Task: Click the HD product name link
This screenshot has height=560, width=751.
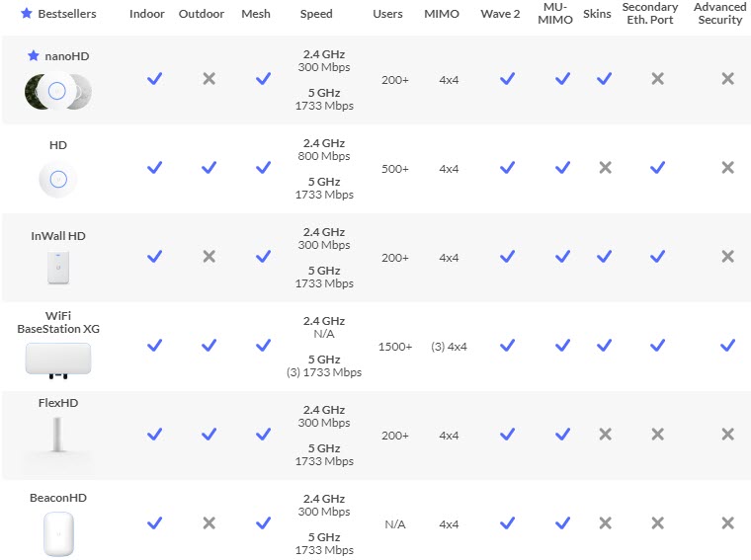Action: point(58,145)
